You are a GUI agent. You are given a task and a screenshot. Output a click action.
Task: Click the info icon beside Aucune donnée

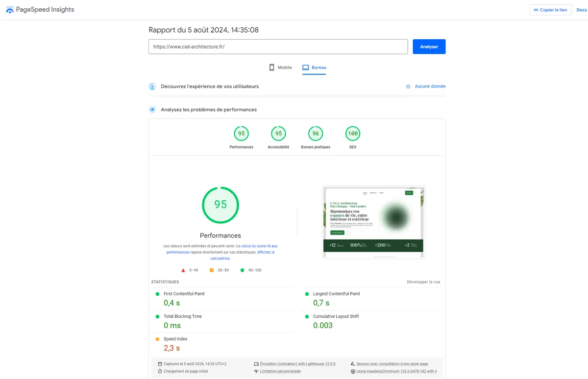click(x=408, y=87)
